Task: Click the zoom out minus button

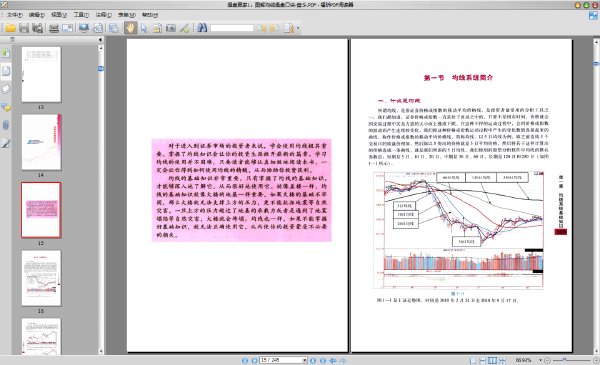Action: [x=547, y=360]
